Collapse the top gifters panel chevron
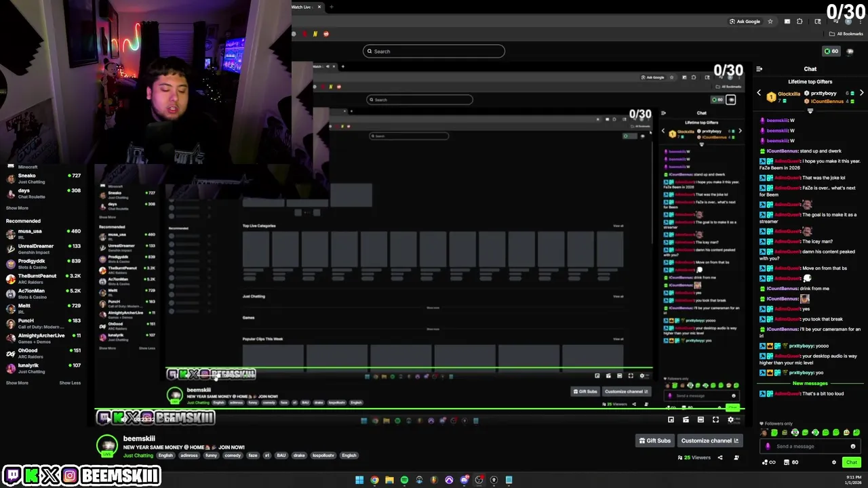The height and width of the screenshot is (488, 868). [x=810, y=111]
